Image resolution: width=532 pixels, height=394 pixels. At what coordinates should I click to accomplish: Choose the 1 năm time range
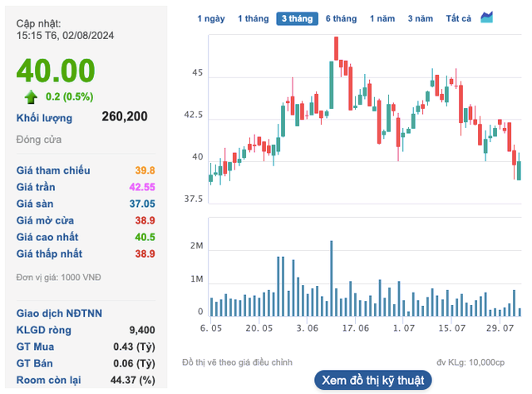(x=382, y=18)
